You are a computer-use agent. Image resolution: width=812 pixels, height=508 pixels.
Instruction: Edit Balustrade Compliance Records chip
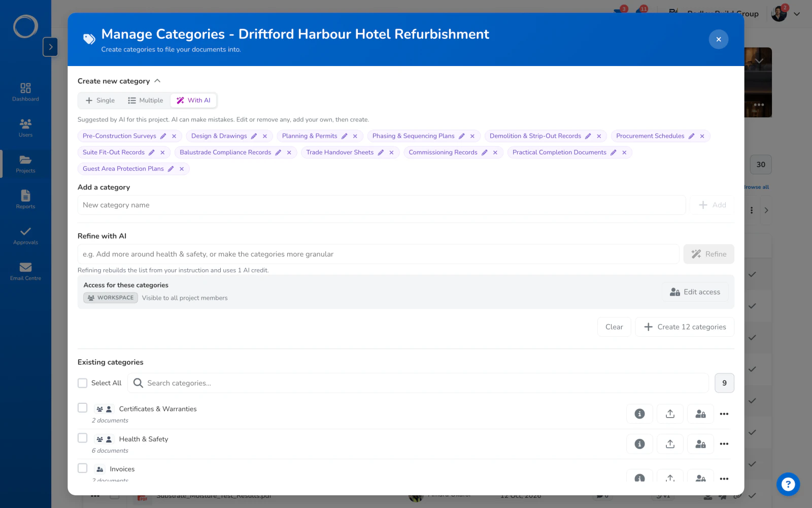[278, 152]
